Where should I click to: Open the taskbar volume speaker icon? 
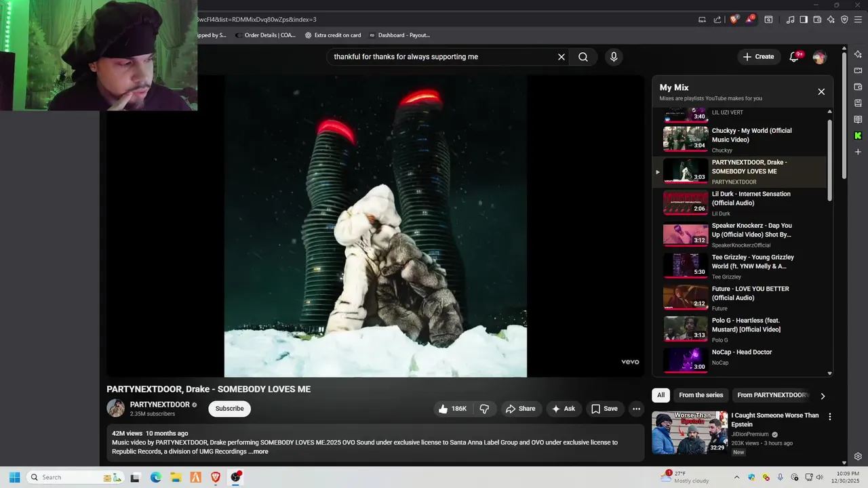[x=819, y=477]
